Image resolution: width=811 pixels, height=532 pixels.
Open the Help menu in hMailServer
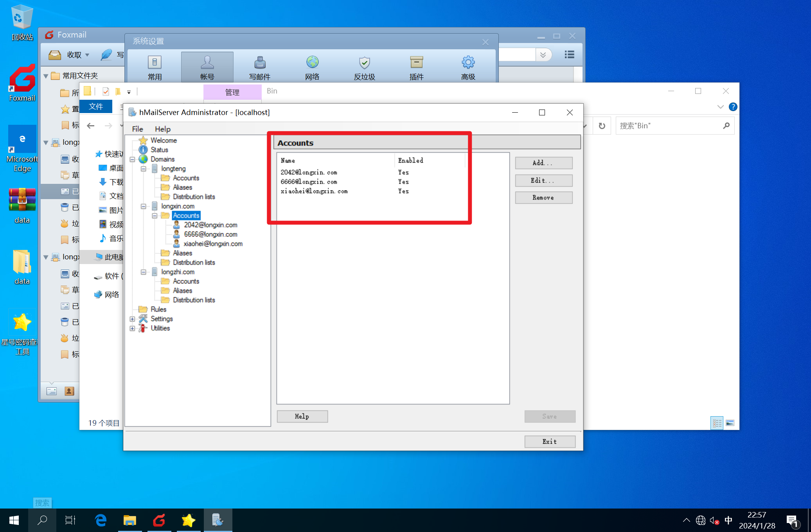coord(162,129)
